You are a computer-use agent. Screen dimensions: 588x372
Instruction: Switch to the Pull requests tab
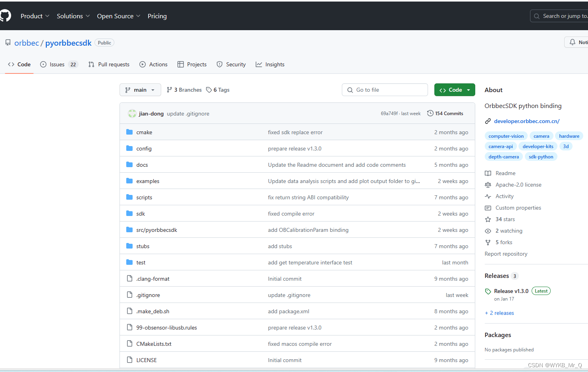tap(109, 64)
